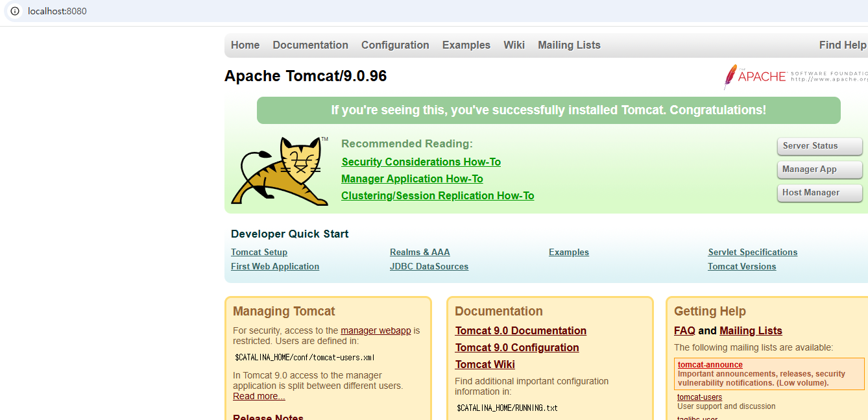Click the Developer Quick Start heading

(x=289, y=234)
